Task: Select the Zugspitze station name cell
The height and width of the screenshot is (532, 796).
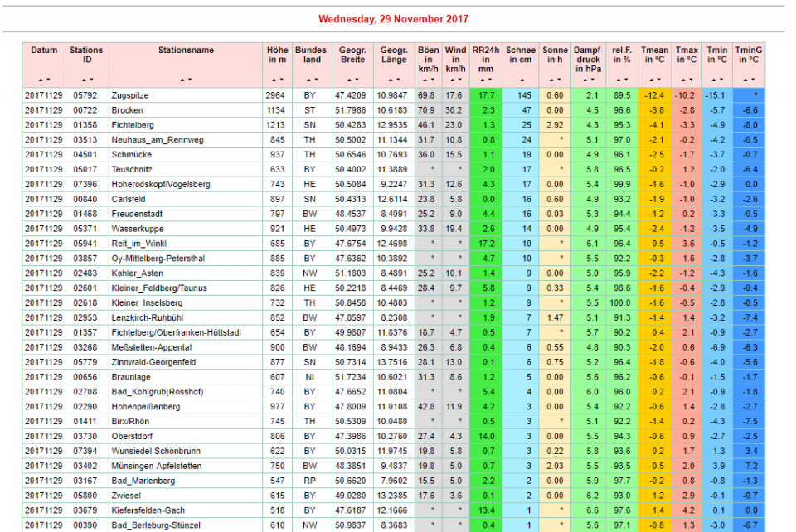Action: click(x=130, y=96)
